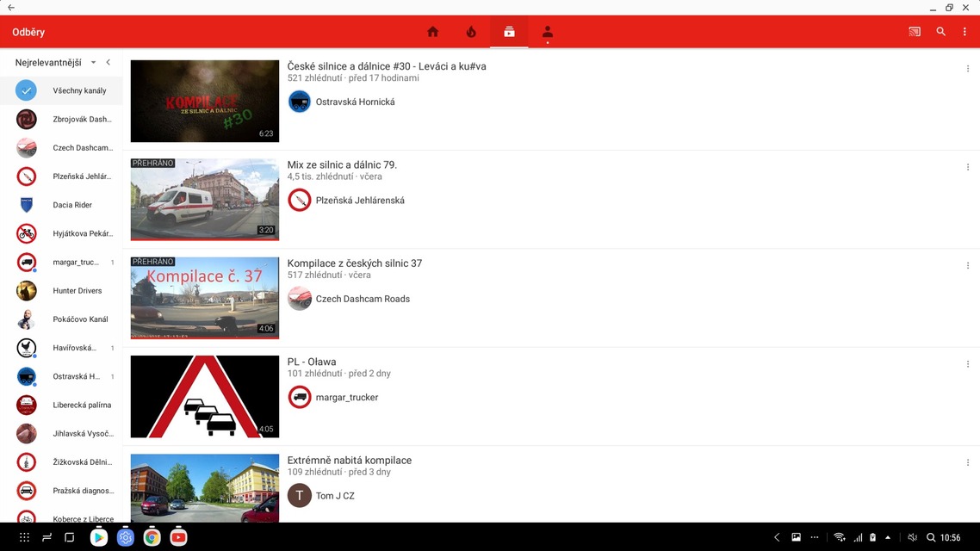This screenshot has height=551, width=980.
Task: Open Chrome from the taskbar
Action: tap(152, 537)
